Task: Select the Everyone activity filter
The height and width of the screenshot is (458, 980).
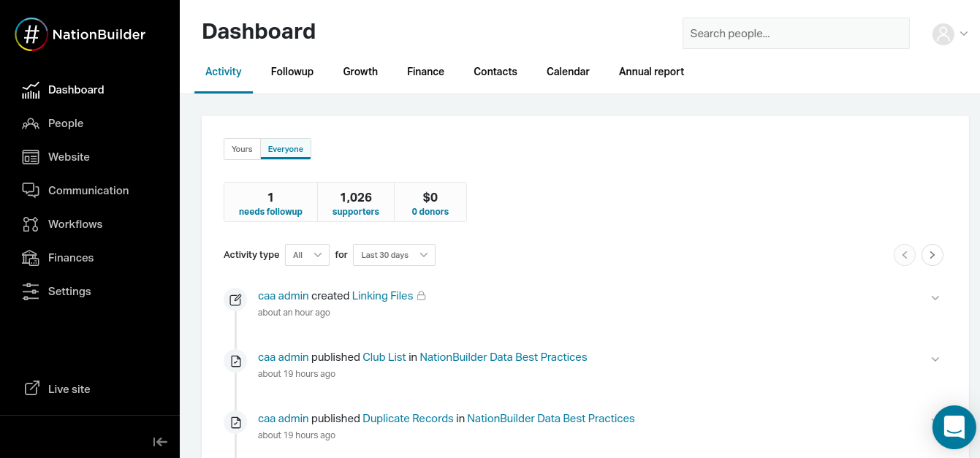Action: (286, 149)
